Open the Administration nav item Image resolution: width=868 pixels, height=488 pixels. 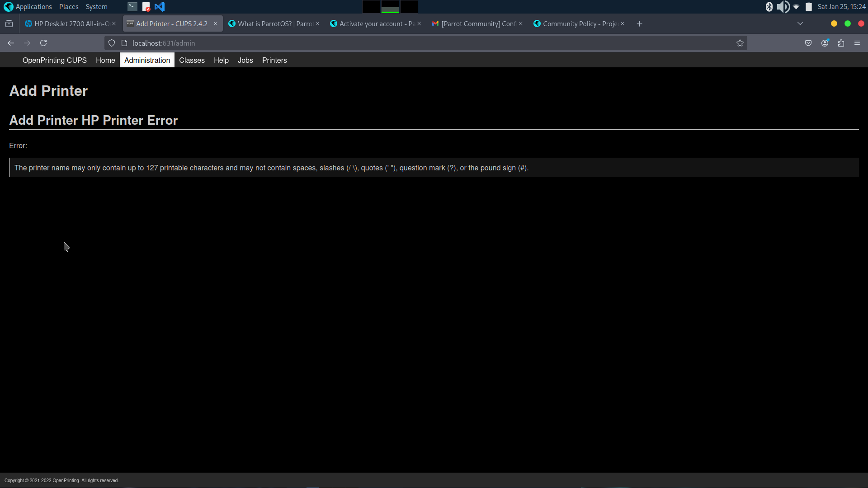(x=147, y=61)
